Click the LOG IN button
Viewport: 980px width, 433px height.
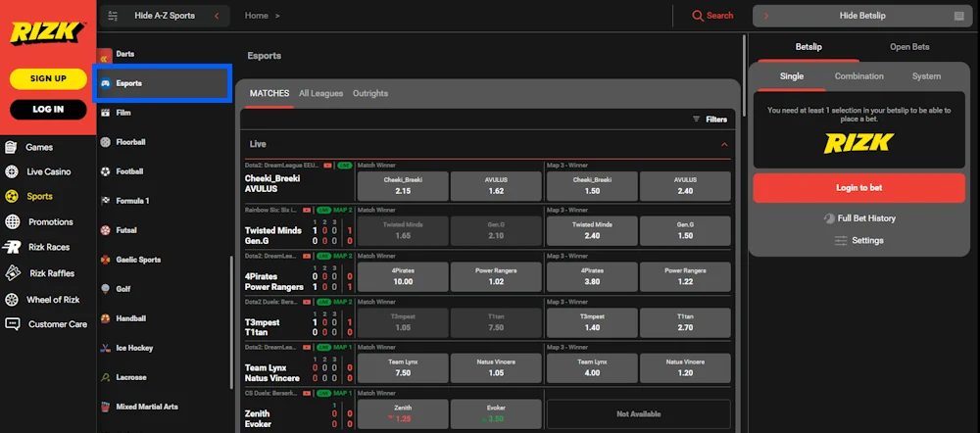point(48,110)
